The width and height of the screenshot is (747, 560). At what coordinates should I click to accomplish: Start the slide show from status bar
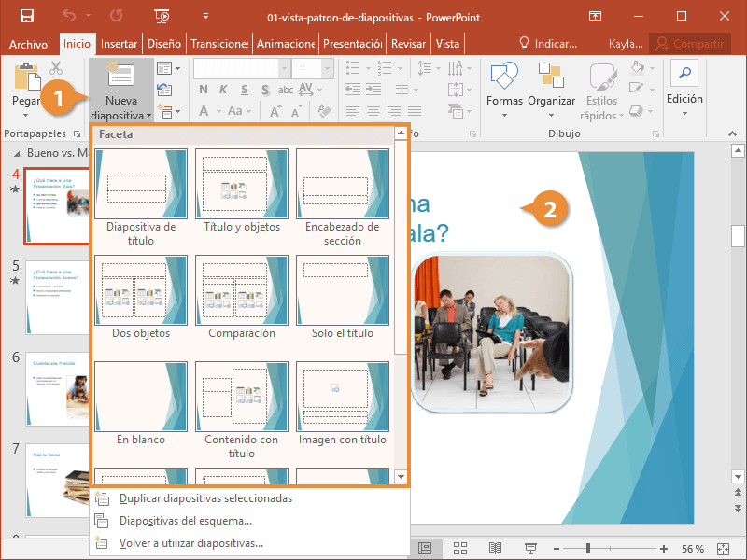pyautogui.click(x=530, y=549)
